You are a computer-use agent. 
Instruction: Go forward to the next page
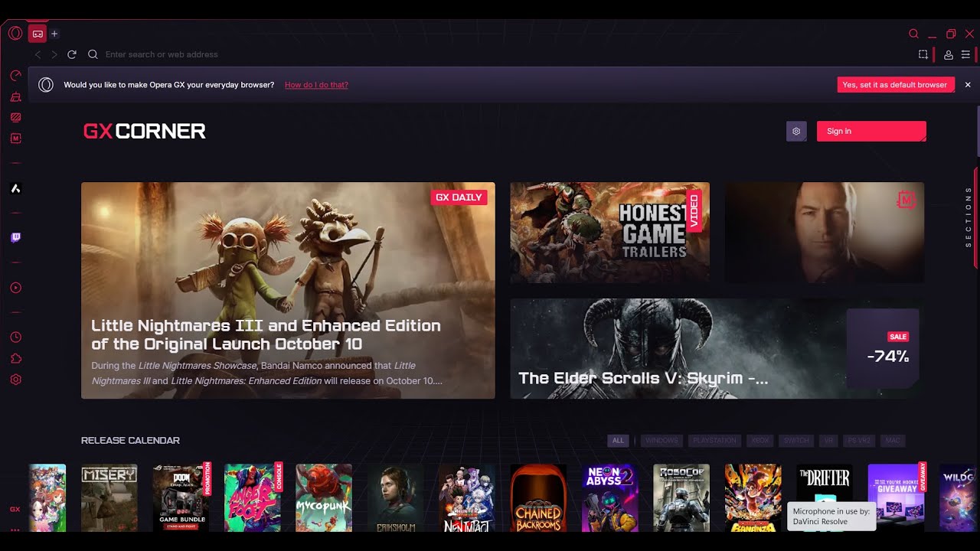(x=54, y=54)
